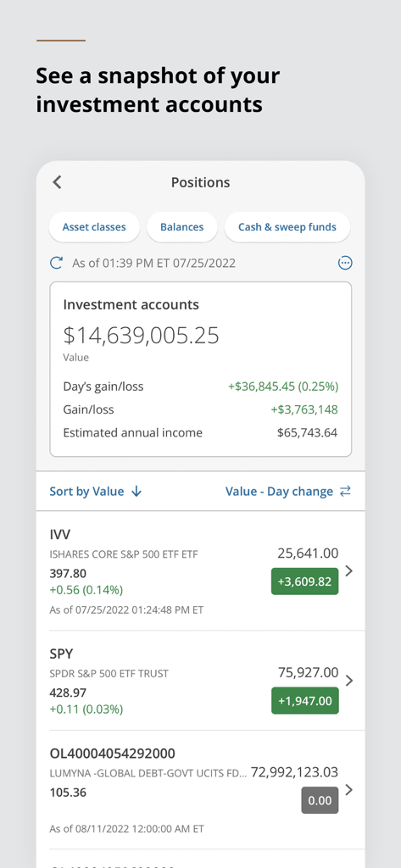Select OL40004054292000 position name
Image resolution: width=401 pixels, height=868 pixels.
click(113, 754)
